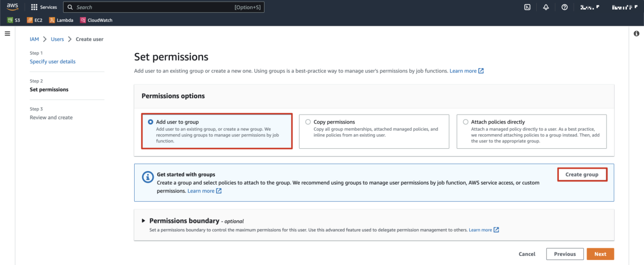644x265 pixels.
Task: Open the CloudWatch console from favorites bar
Action: [x=96, y=20]
